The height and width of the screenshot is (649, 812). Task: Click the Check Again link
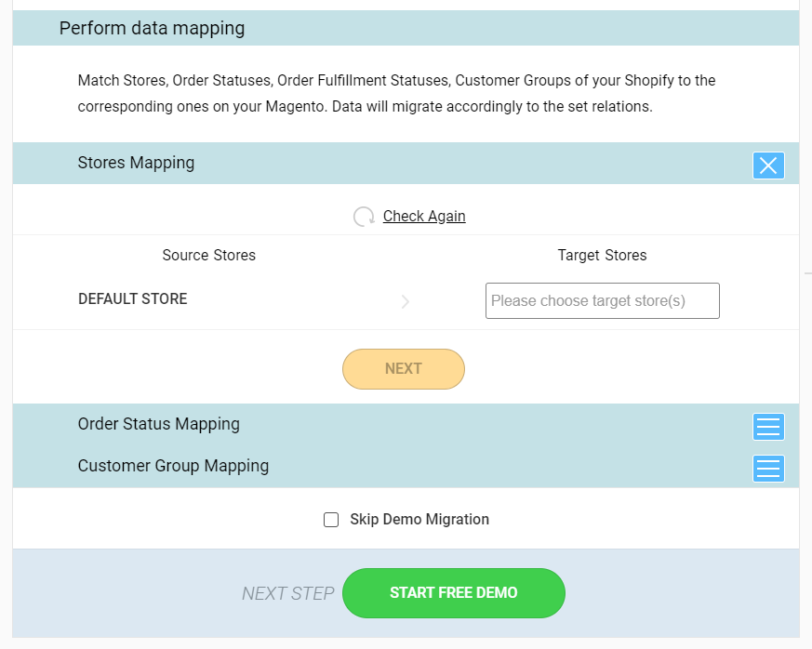click(x=424, y=216)
